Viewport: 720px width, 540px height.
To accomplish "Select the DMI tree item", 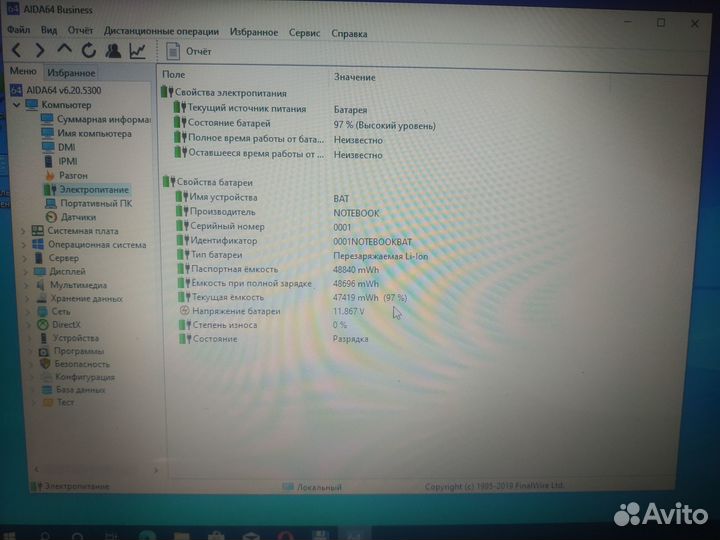I will (x=58, y=147).
